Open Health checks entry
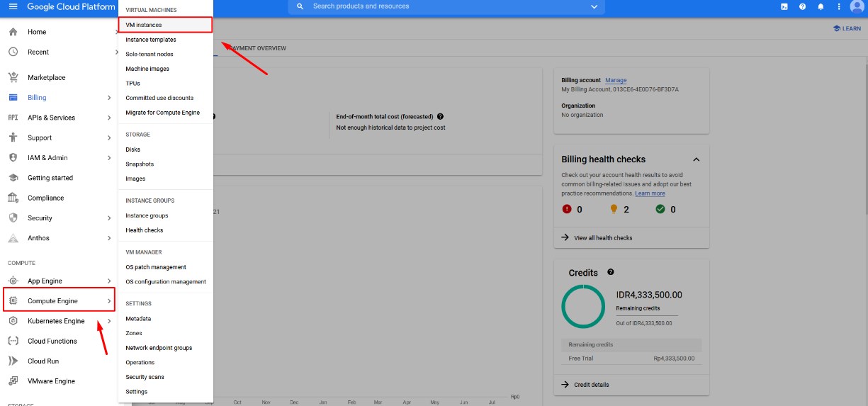The height and width of the screenshot is (406, 868). pyautogui.click(x=165, y=230)
